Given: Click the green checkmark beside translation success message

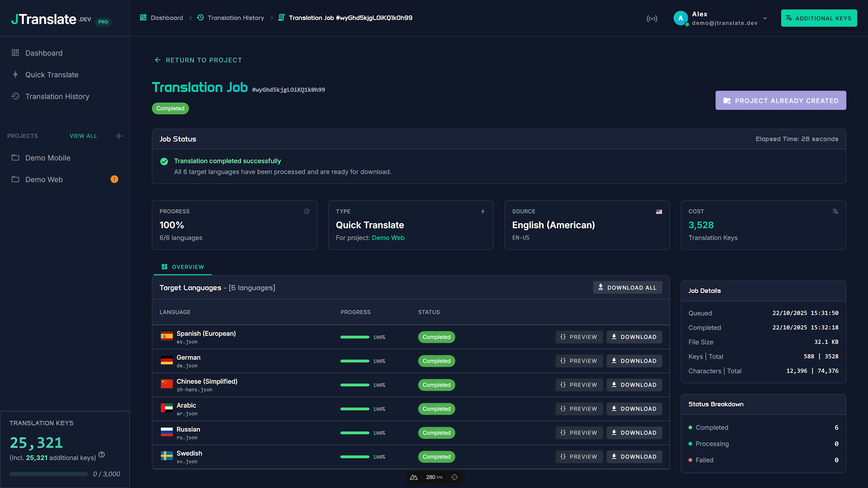Looking at the screenshot, I should point(164,161).
